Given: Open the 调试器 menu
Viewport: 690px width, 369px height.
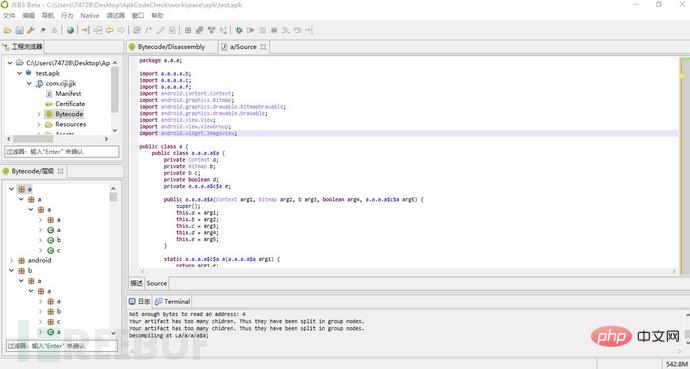Looking at the screenshot, I should click(x=116, y=15).
